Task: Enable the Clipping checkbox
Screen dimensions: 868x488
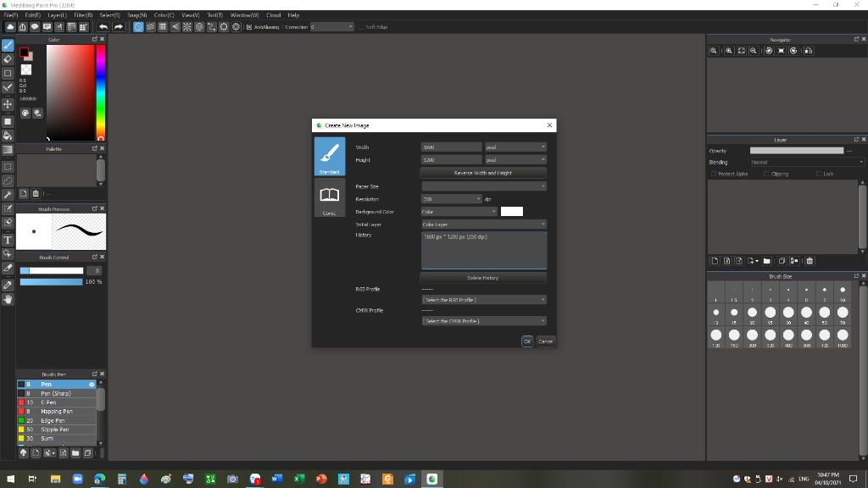Action: click(766, 174)
